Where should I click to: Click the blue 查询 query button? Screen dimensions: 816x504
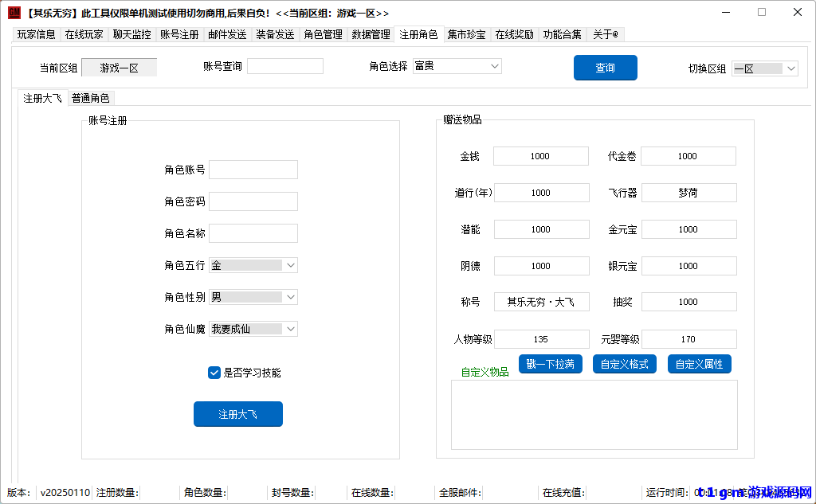pyautogui.click(x=605, y=68)
